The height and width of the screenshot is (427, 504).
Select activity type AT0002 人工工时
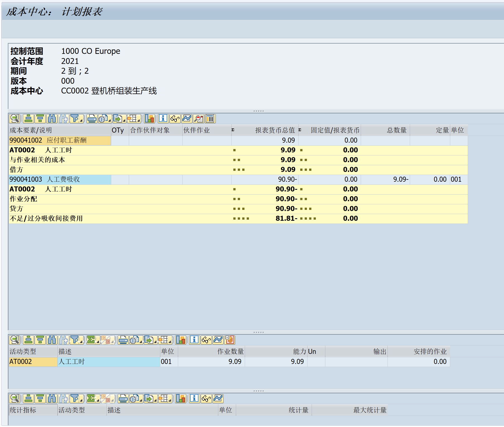click(28, 362)
